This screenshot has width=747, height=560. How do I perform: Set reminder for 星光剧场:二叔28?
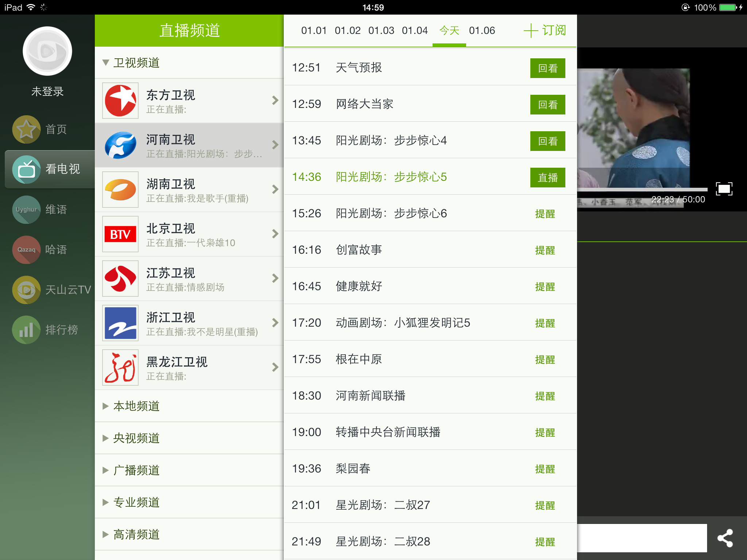pos(545,542)
